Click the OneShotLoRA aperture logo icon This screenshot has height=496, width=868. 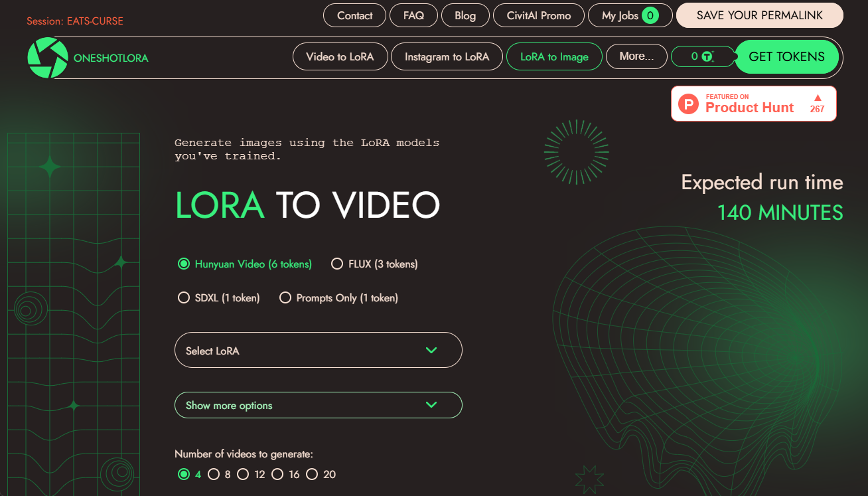click(x=48, y=58)
